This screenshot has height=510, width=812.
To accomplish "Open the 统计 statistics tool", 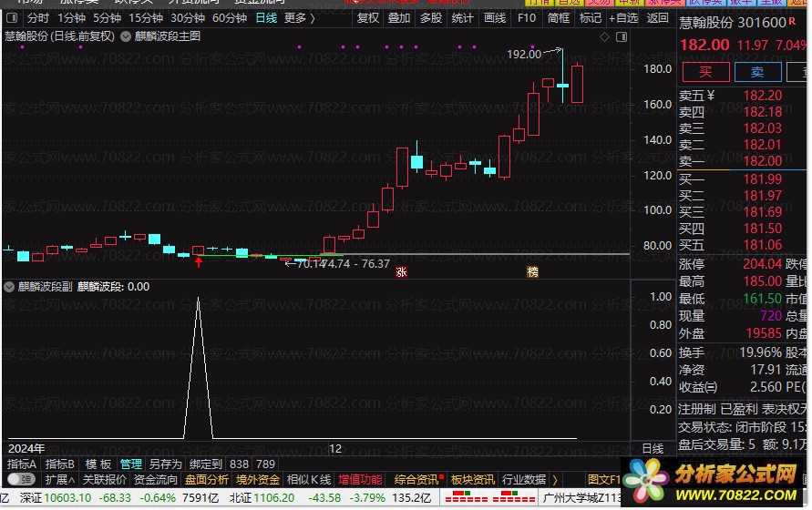I will click(x=462, y=18).
